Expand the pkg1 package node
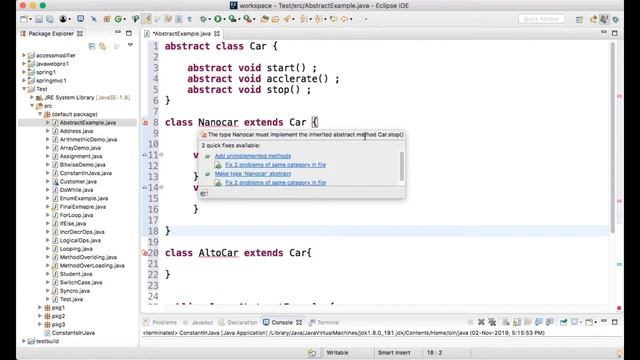The image size is (640, 360). [40, 307]
